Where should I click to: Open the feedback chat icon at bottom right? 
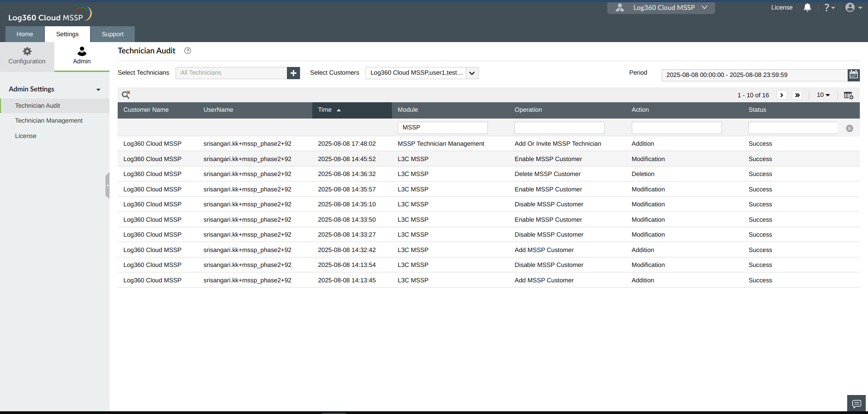[856, 403]
